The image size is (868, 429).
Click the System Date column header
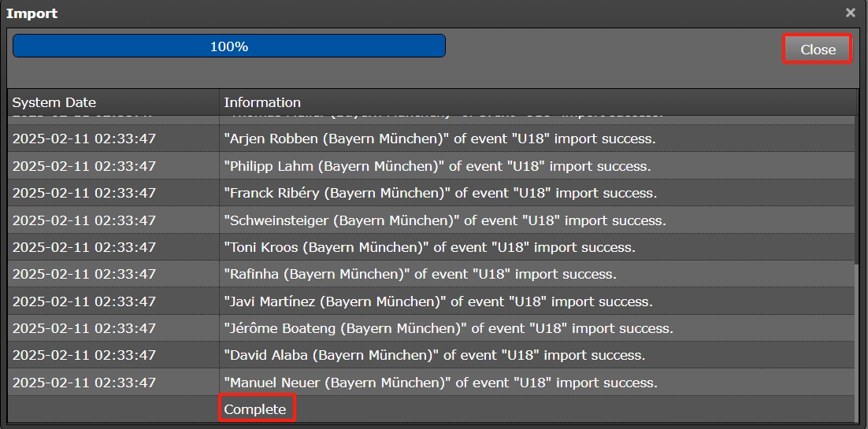coord(54,102)
